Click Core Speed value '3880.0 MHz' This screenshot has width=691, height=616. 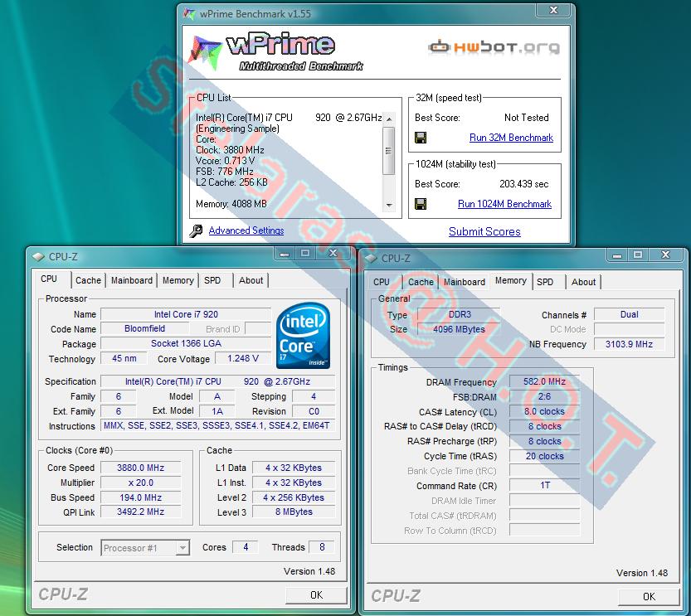point(140,468)
